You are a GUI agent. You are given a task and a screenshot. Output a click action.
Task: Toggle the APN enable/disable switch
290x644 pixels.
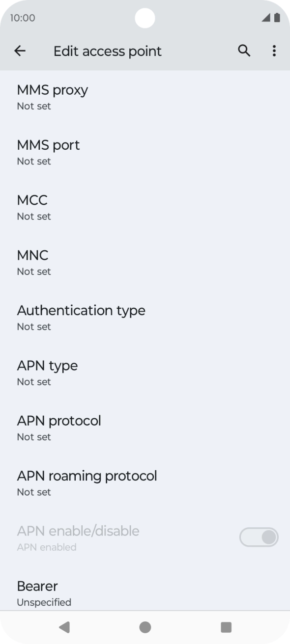pyautogui.click(x=259, y=537)
